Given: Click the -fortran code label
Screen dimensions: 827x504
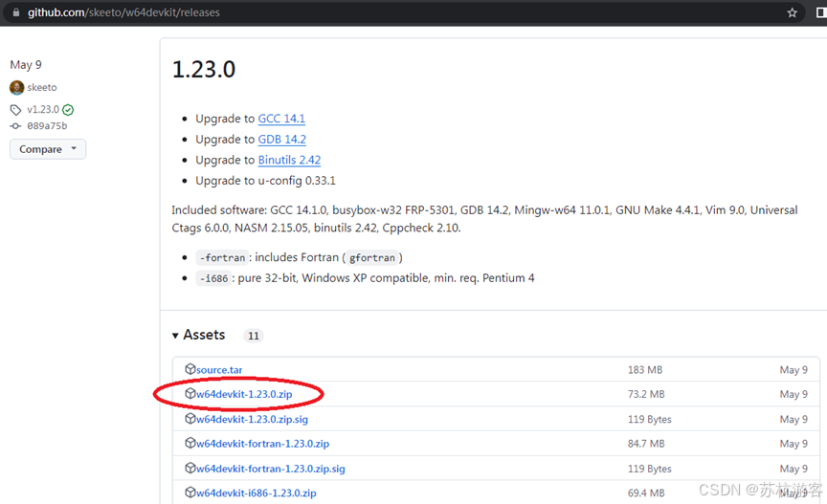Looking at the screenshot, I should click(x=222, y=258).
